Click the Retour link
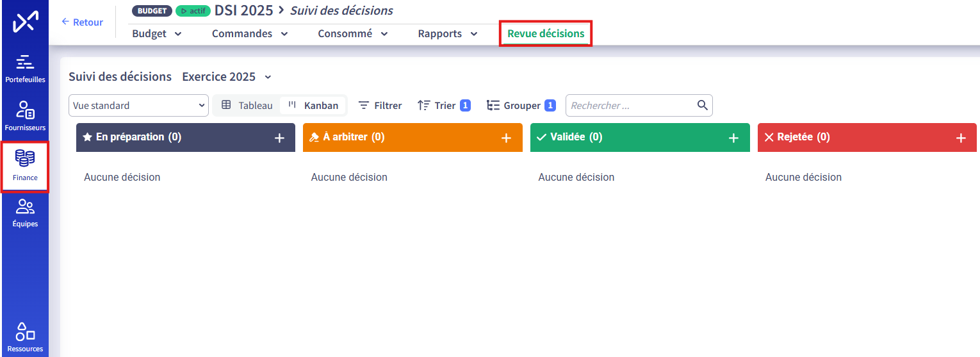 (82, 22)
